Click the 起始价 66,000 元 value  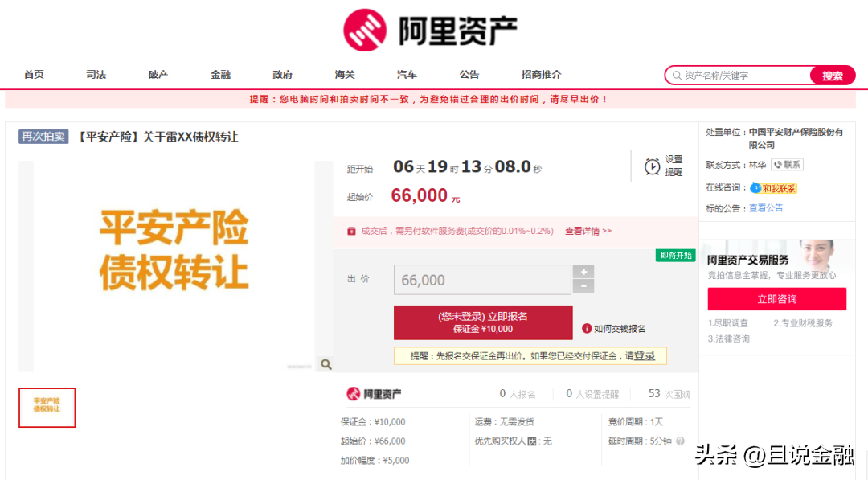(x=425, y=195)
